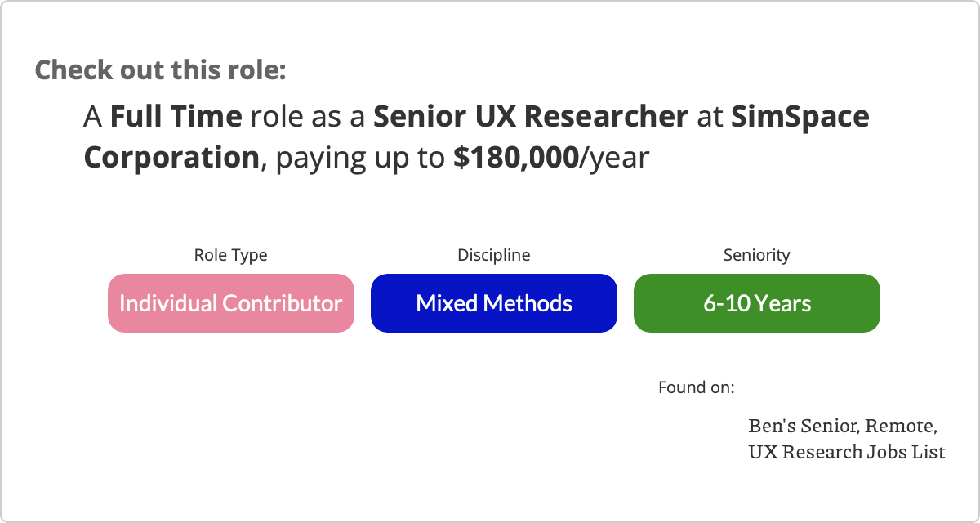Click the "/year" text after the salary
980x523 pixels.
pyautogui.click(x=614, y=157)
